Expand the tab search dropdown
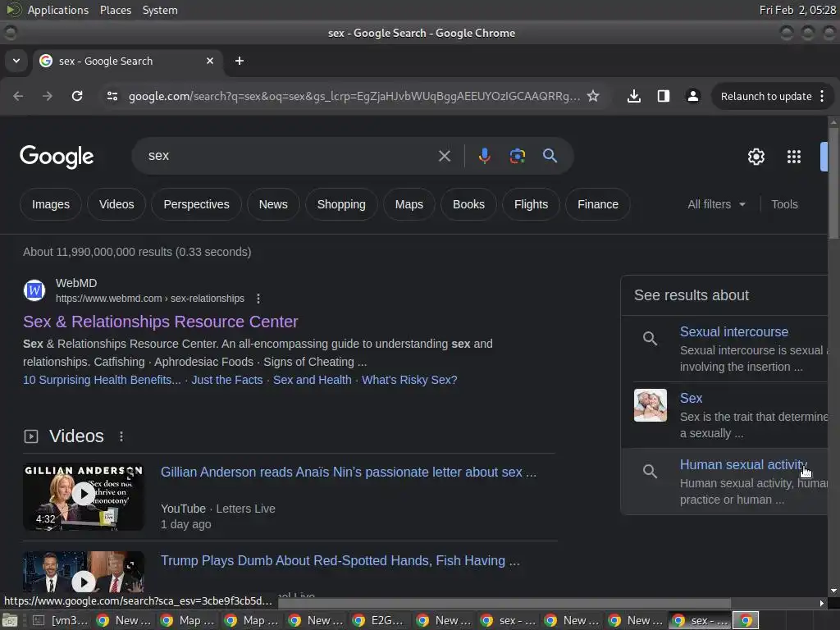This screenshot has width=840, height=630. pyautogui.click(x=16, y=61)
